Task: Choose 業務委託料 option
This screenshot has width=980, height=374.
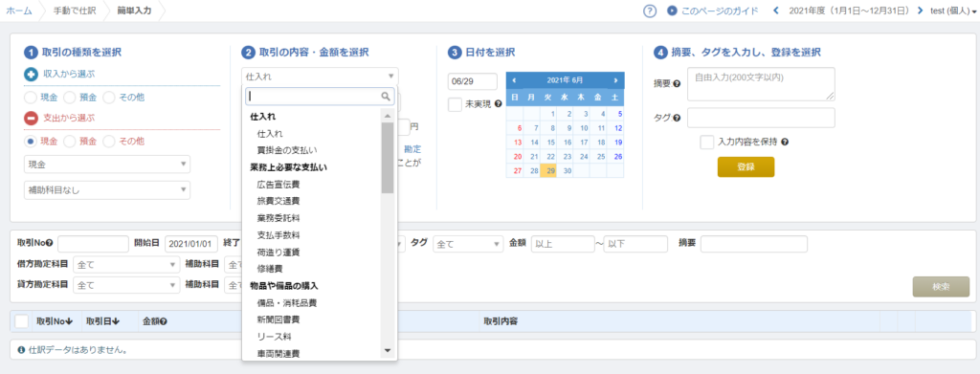Action: pyautogui.click(x=278, y=218)
